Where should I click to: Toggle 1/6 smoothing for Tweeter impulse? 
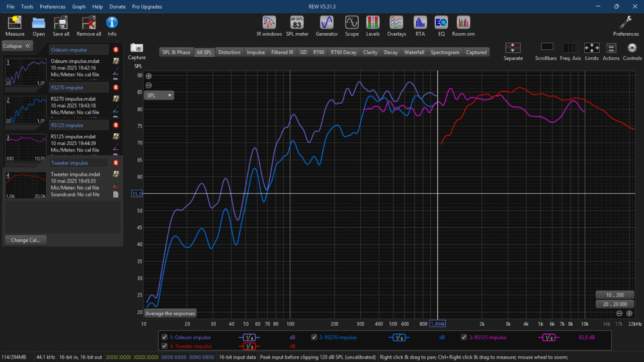tap(250, 346)
